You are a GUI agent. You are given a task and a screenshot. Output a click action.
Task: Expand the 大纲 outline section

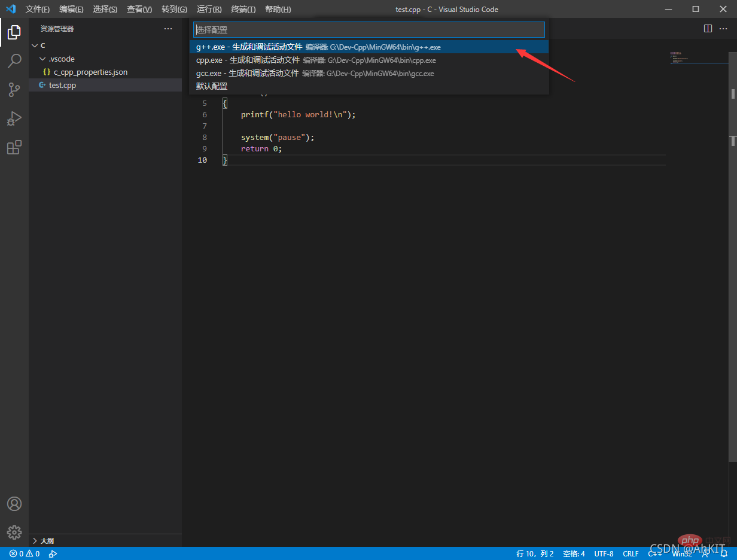coord(47,540)
